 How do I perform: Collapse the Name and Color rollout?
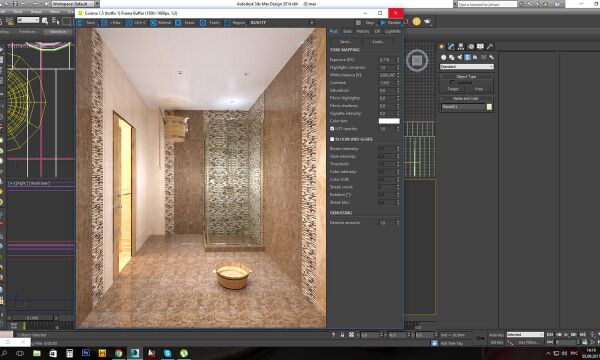click(x=466, y=99)
